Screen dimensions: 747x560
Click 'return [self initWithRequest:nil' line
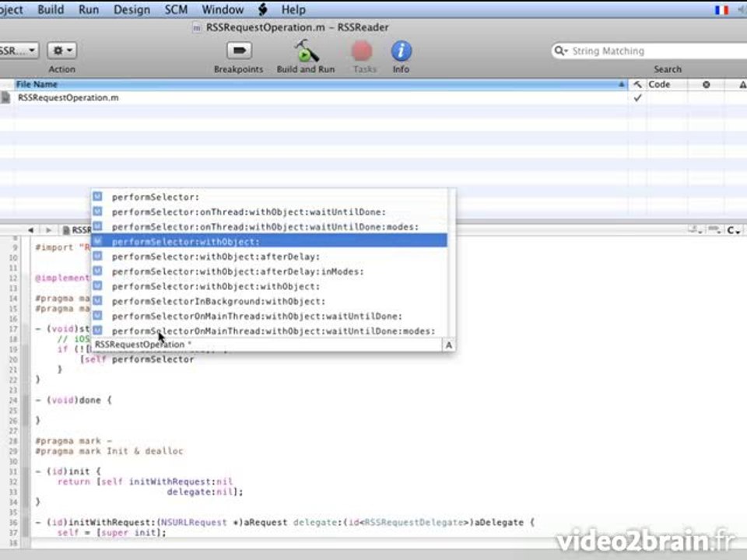coord(145,481)
